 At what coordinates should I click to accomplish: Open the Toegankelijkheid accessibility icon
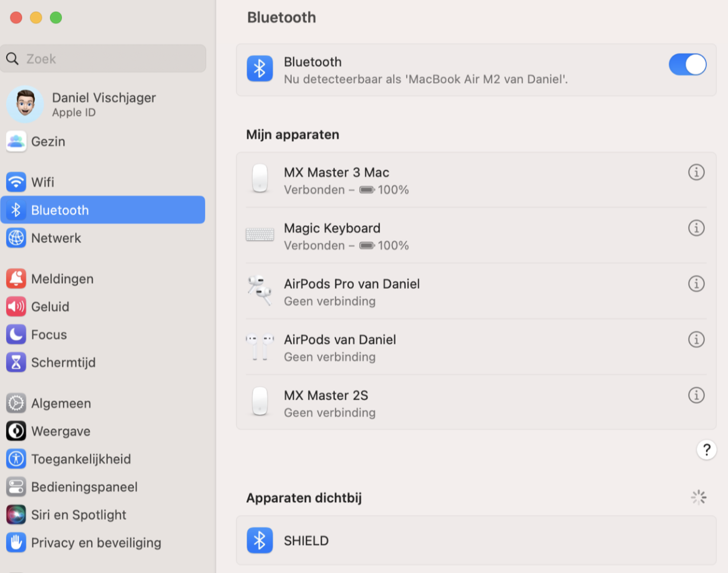pos(16,459)
